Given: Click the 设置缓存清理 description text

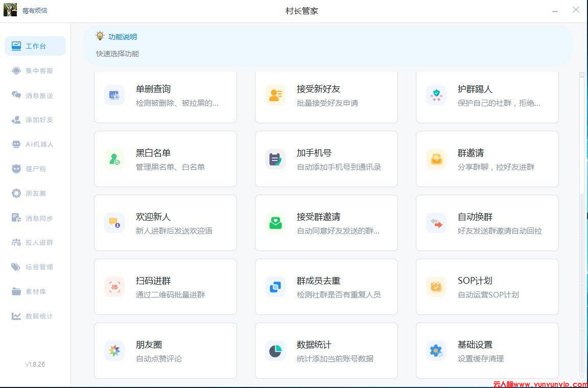Looking at the screenshot, I should coord(480,359).
